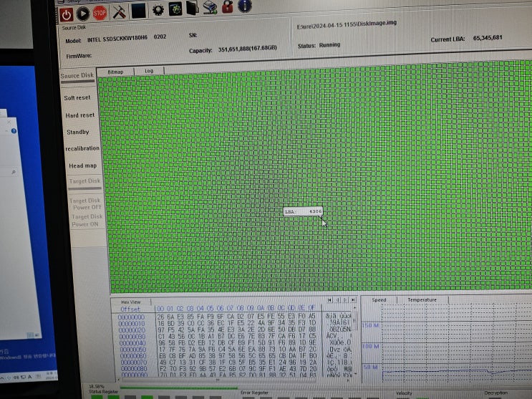This screenshot has height=399, width=532.
Task: Open the blue info icon
Action: [245, 6]
